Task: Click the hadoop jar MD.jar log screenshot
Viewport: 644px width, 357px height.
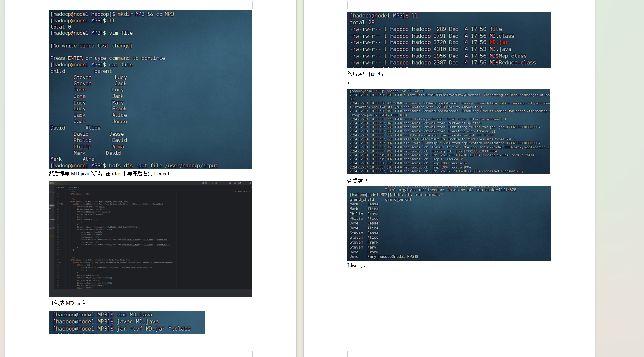Action: (448, 131)
